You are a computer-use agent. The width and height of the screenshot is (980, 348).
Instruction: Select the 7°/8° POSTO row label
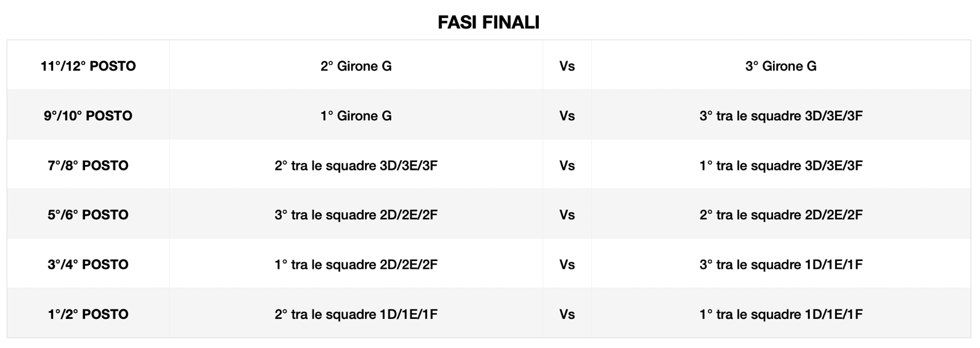point(88,166)
